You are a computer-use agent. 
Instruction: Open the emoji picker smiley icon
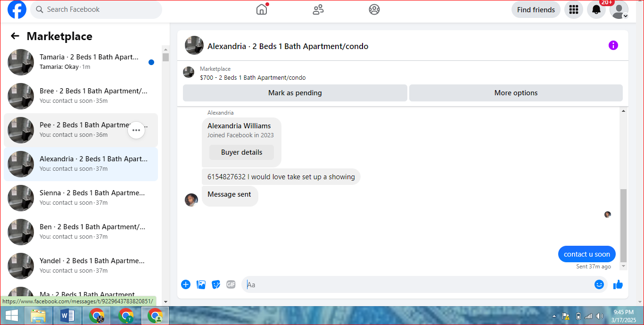[x=599, y=284]
